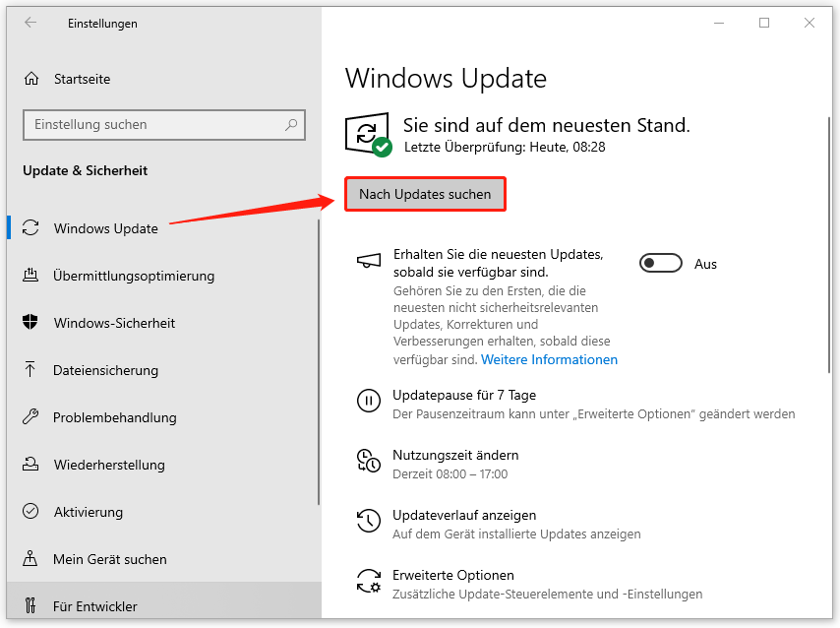The width and height of the screenshot is (840, 628).
Task: Click the Wiederherstellung icon
Action: tap(30, 464)
